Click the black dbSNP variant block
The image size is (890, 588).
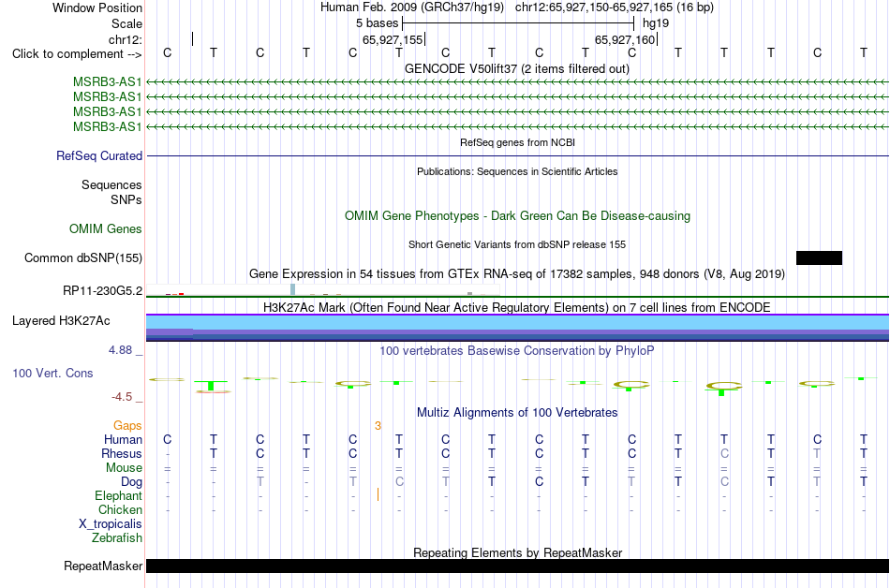819,258
